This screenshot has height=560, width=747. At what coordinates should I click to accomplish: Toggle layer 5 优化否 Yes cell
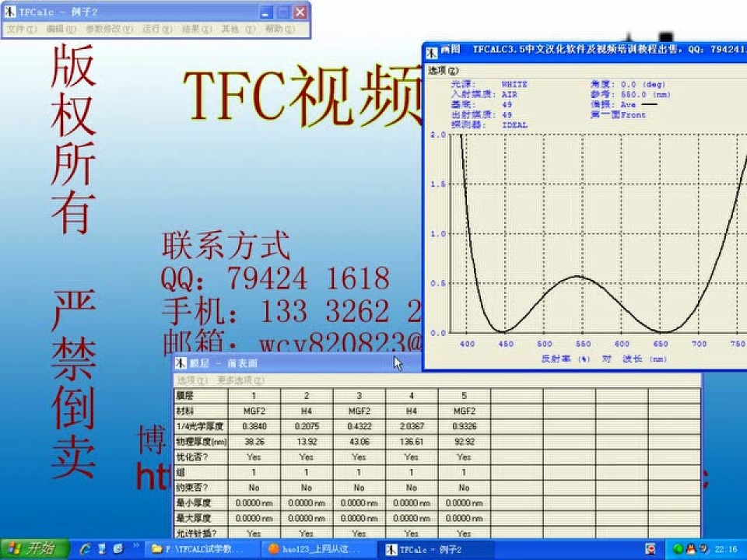pyautogui.click(x=464, y=457)
